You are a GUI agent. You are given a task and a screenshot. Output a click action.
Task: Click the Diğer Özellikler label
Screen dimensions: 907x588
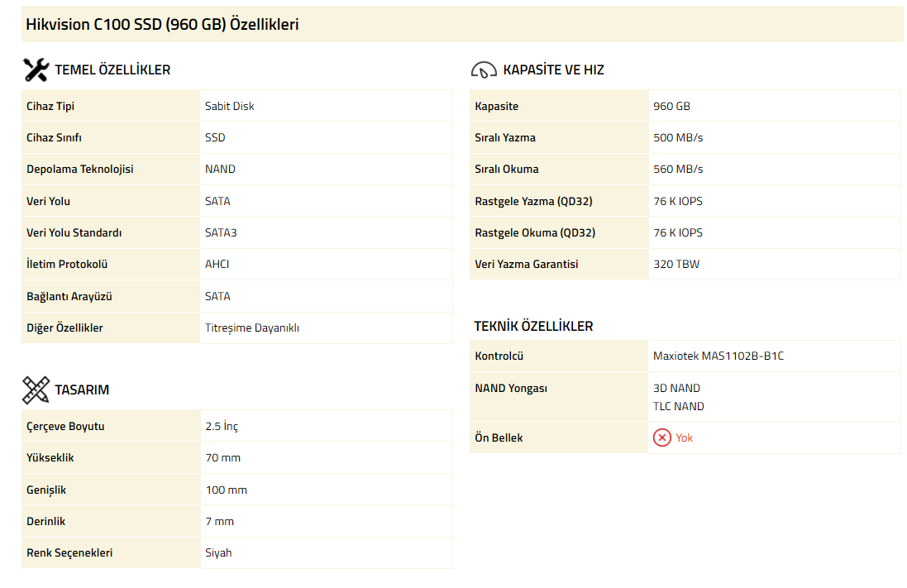point(64,327)
